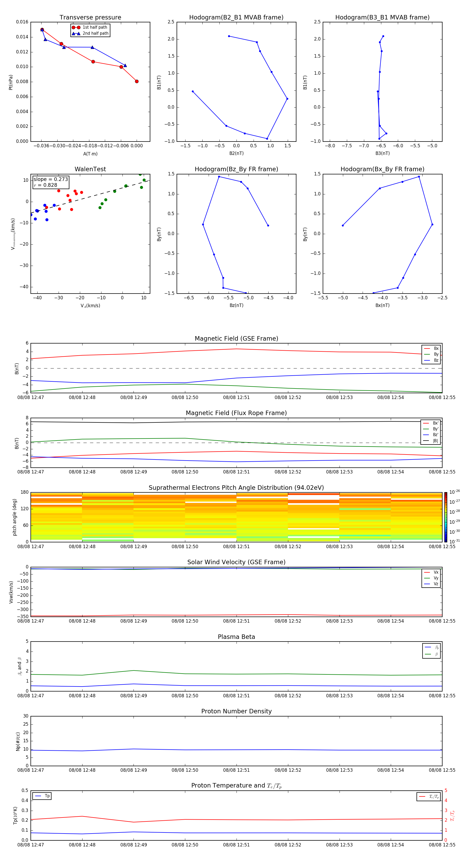Click the Tp legend in proton temperature plot

click(42, 796)
